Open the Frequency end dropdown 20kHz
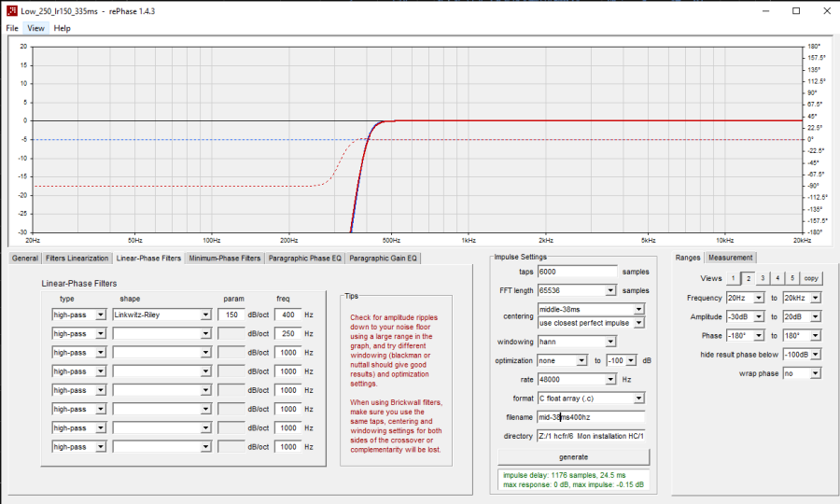The width and height of the screenshot is (840, 504). point(802,298)
